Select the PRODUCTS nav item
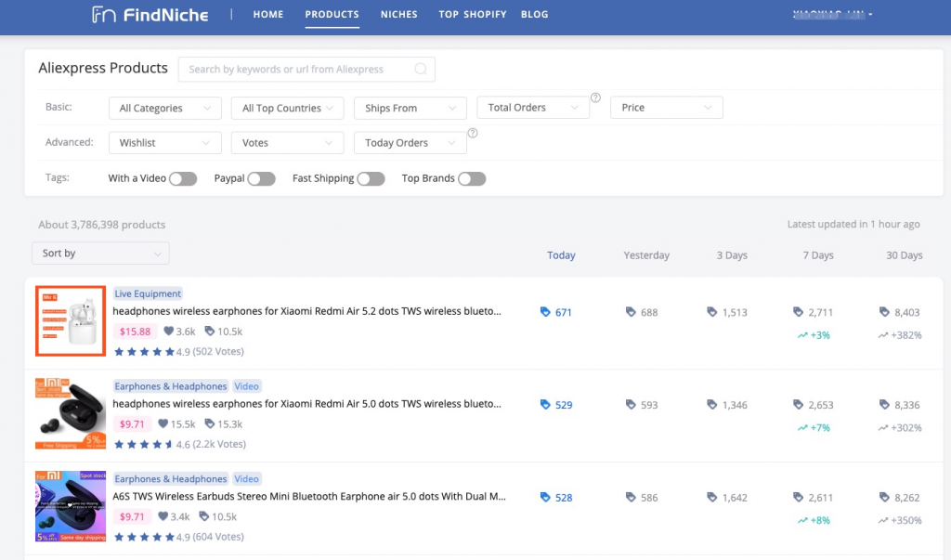 coord(332,15)
